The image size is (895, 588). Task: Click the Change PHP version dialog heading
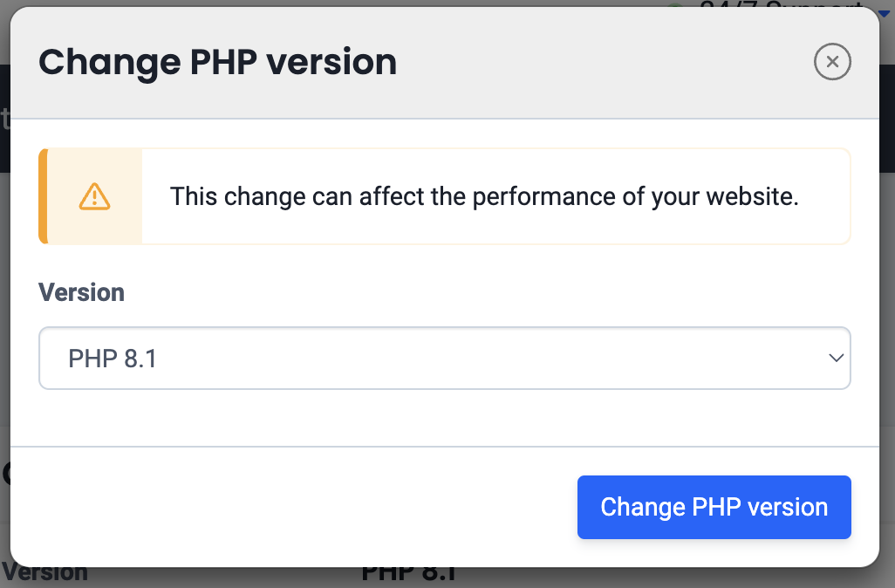click(x=217, y=63)
